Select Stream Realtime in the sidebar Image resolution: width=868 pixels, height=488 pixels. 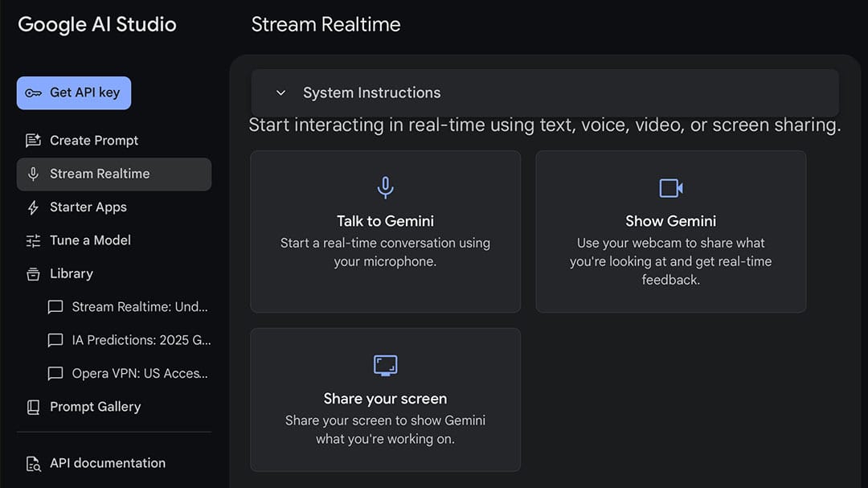point(114,174)
